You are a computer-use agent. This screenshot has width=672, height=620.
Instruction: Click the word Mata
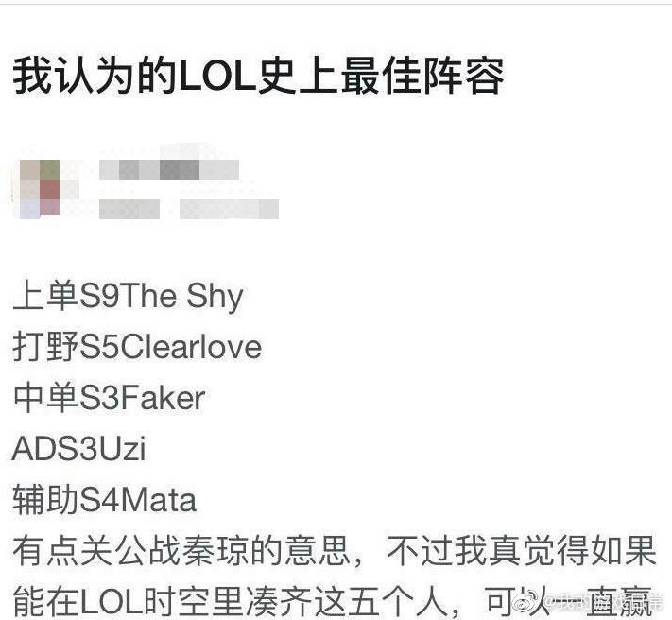click(159, 500)
